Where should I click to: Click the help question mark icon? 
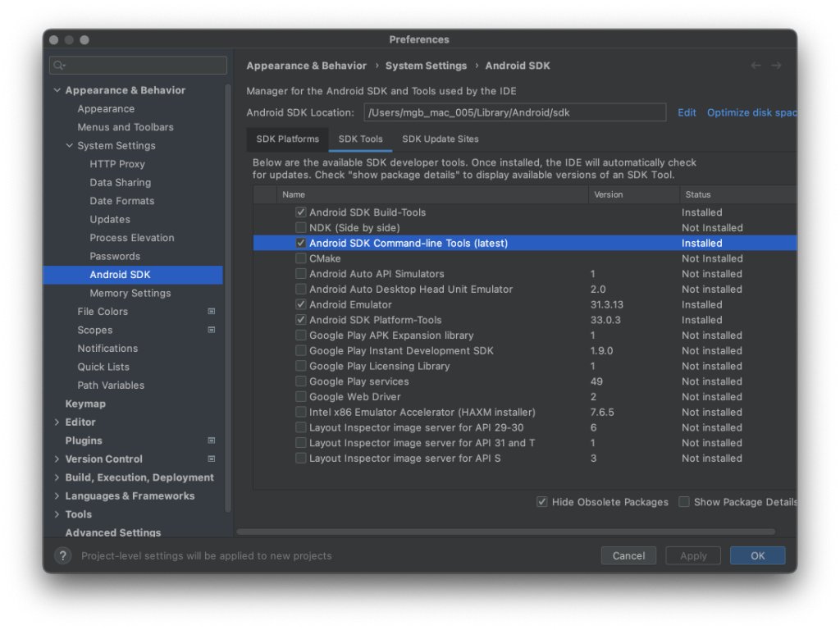pyautogui.click(x=62, y=555)
